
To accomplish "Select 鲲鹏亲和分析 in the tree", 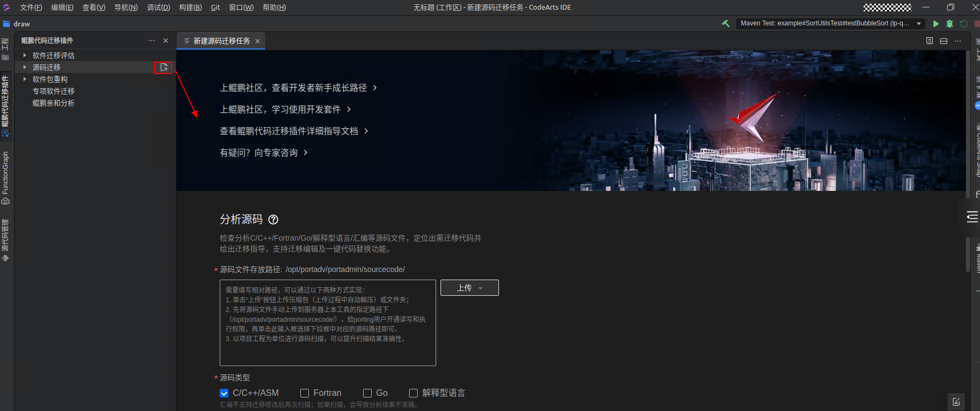I will (54, 103).
